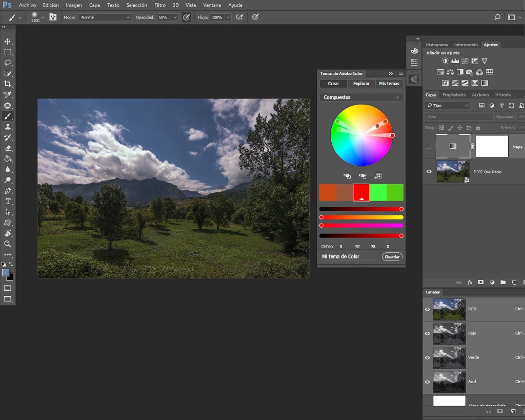Toggle visibility of Verde channel

point(428,357)
